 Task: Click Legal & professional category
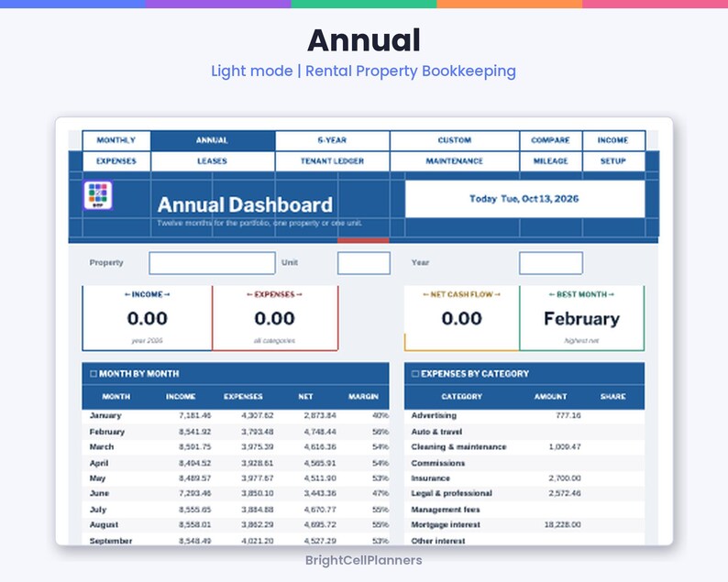[x=452, y=493]
